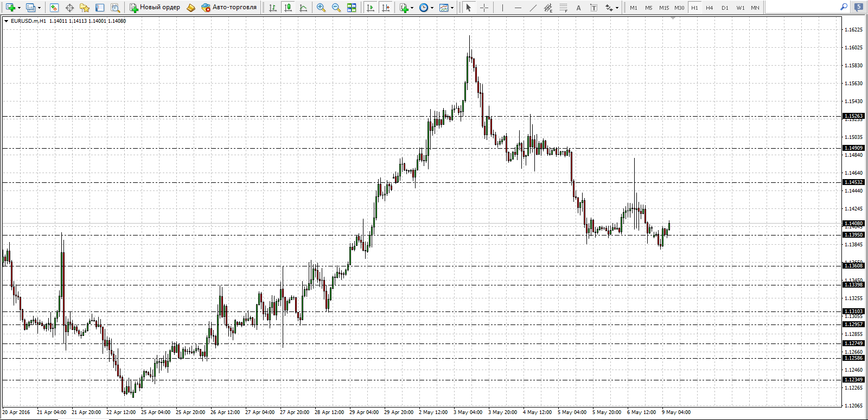Switch to the M1 timeframe
Image resolution: width=868 pixels, height=420 pixels.
[x=634, y=8]
